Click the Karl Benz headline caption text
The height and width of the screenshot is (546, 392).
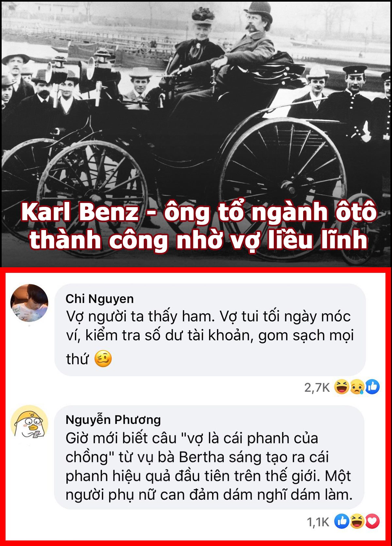[199, 212]
